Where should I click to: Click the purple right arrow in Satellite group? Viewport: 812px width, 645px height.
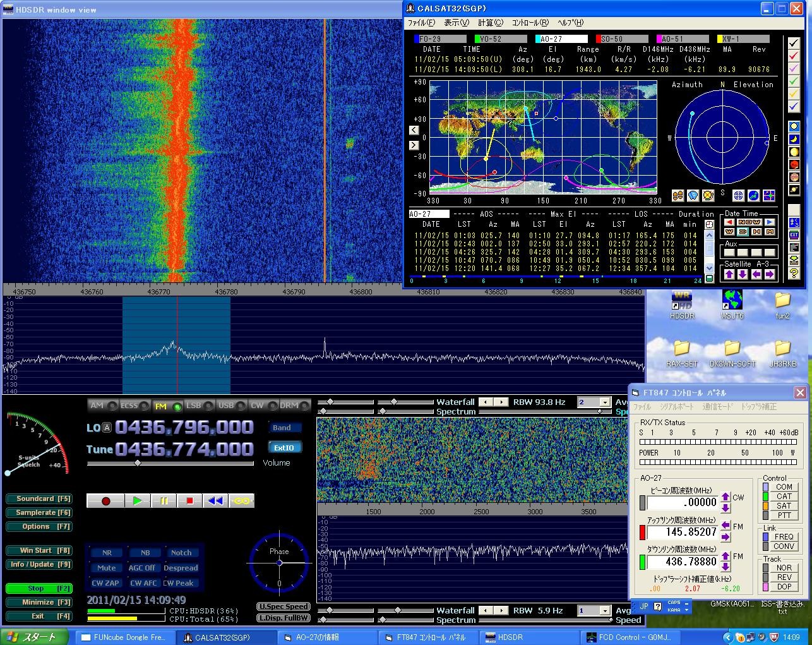tap(770, 274)
